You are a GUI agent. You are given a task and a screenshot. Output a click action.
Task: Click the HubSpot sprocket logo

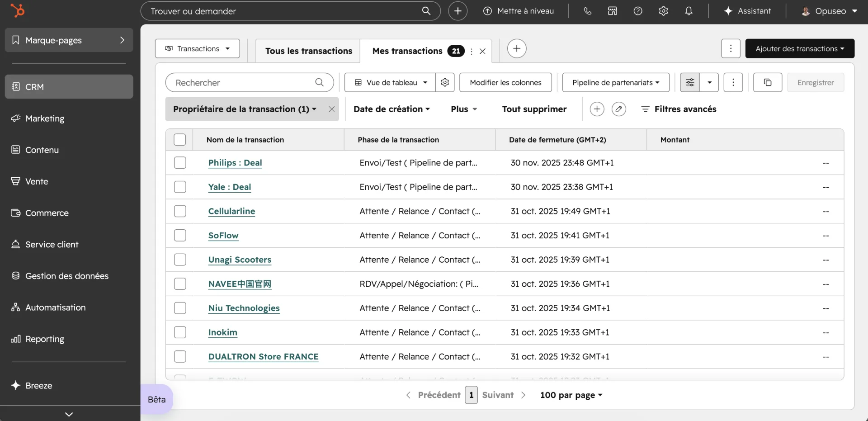coord(18,10)
